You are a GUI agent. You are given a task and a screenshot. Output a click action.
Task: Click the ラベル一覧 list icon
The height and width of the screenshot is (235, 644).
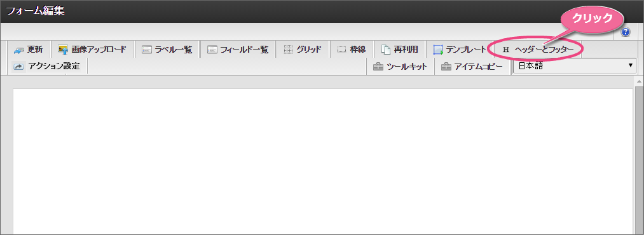147,50
